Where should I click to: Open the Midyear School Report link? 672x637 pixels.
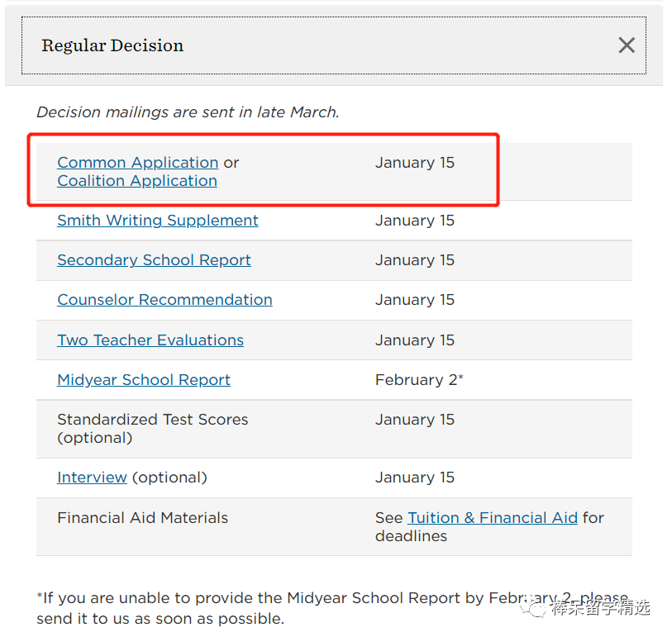pyautogui.click(x=144, y=380)
